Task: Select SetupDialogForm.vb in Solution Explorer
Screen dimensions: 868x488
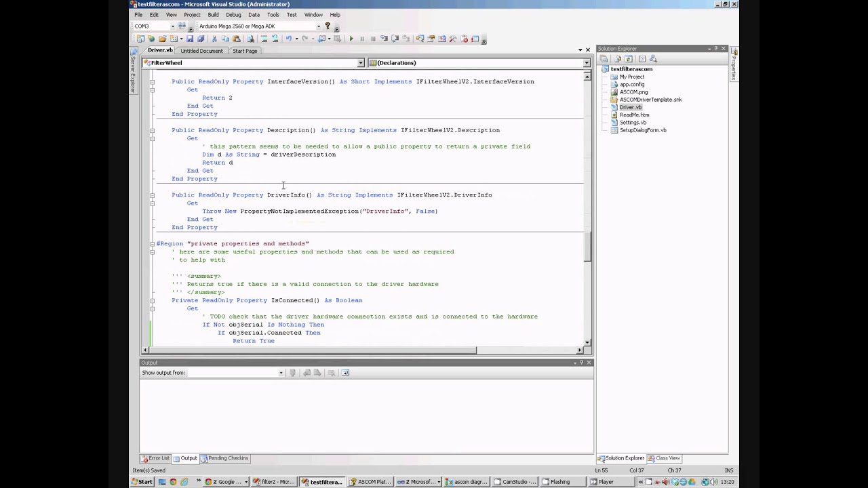Action: (x=642, y=130)
